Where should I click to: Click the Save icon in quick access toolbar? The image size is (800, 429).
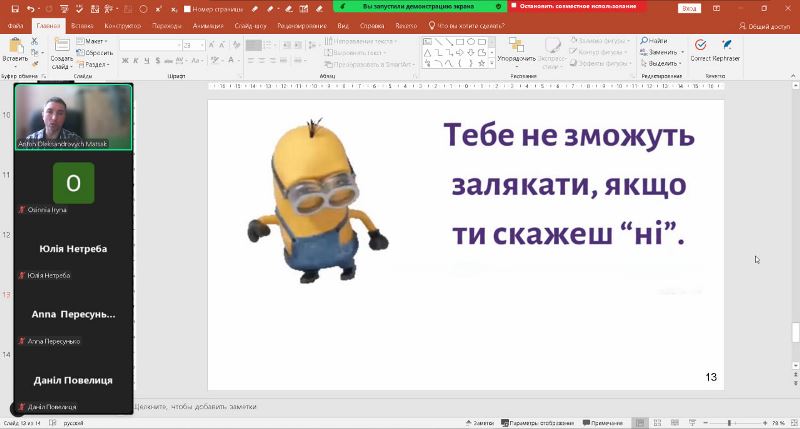click(15, 9)
